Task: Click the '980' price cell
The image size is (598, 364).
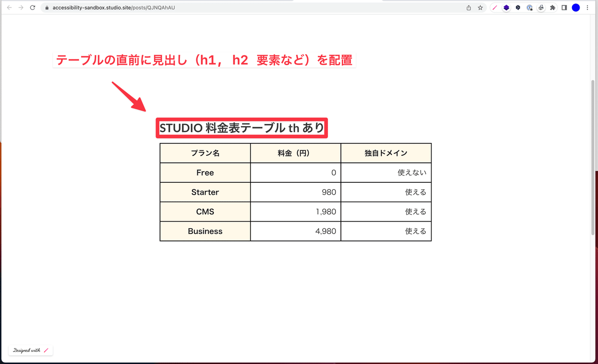Action: click(296, 192)
